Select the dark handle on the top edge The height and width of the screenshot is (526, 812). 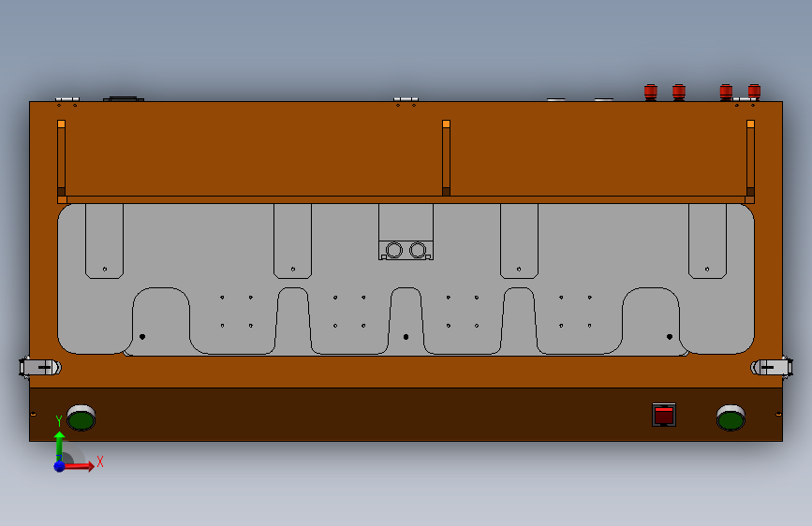(124, 98)
